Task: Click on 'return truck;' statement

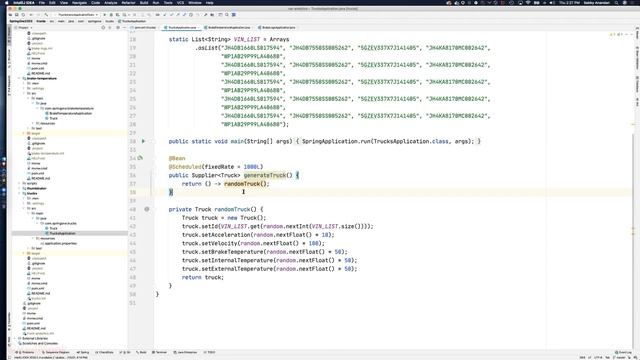Action: [203, 277]
